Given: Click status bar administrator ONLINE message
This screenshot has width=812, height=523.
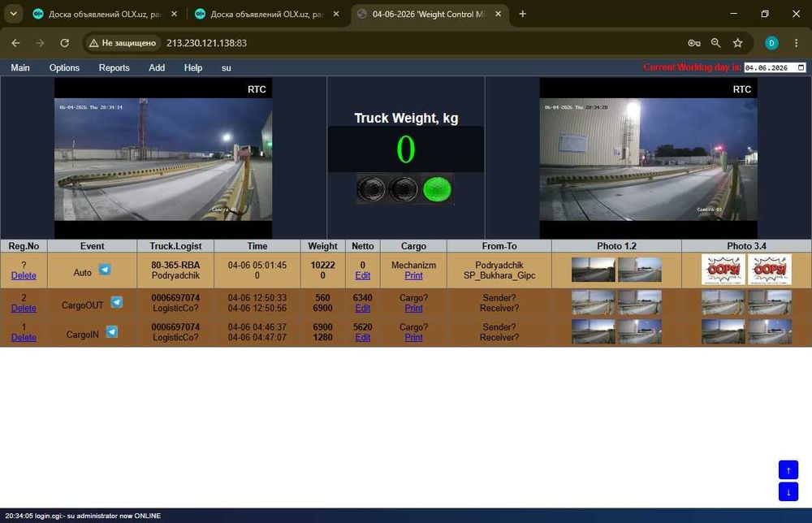Looking at the screenshot, I should coord(83,516).
